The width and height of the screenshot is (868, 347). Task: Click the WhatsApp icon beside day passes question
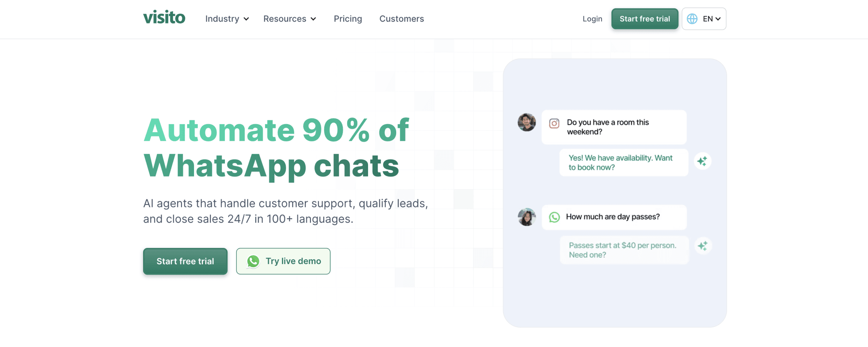[x=554, y=217]
